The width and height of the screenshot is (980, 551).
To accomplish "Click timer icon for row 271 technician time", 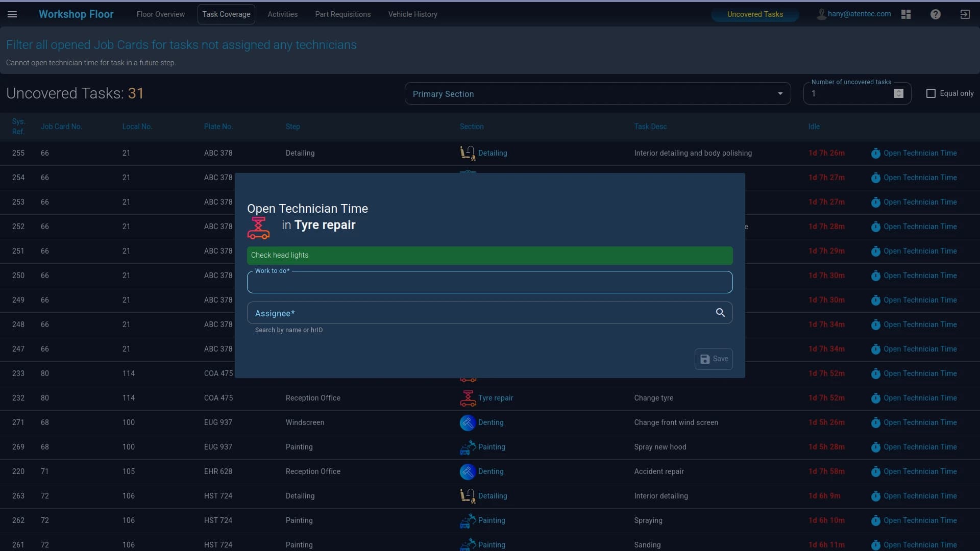I will click(875, 422).
